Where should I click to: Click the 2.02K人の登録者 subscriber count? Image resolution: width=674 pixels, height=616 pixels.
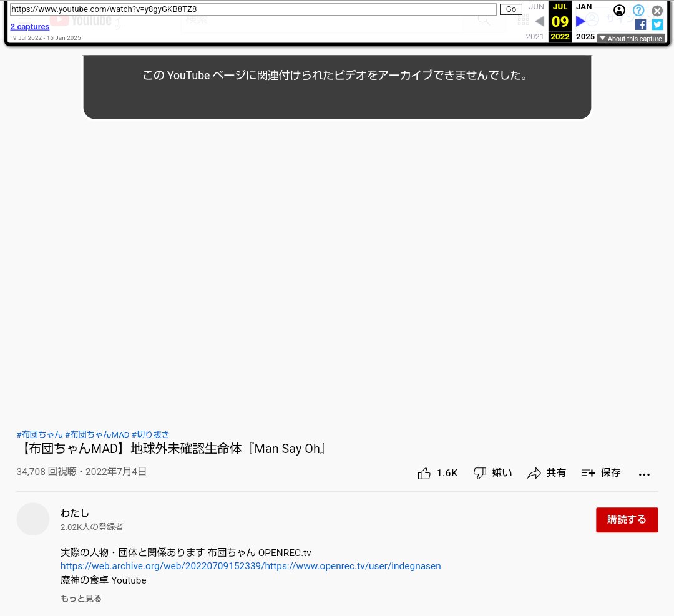tap(92, 527)
